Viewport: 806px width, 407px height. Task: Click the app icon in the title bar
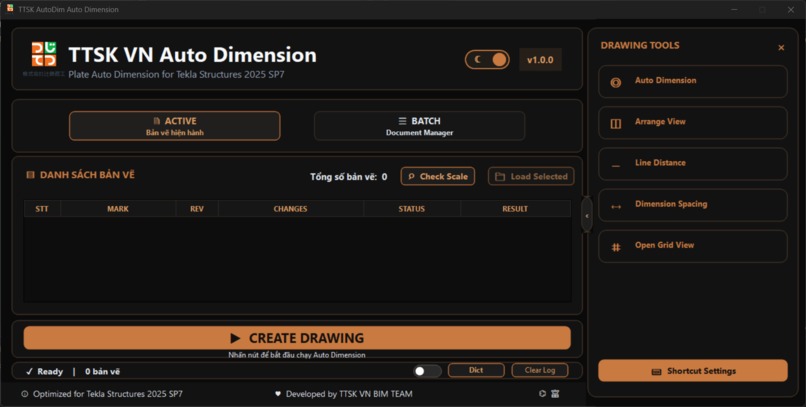pyautogui.click(x=10, y=8)
